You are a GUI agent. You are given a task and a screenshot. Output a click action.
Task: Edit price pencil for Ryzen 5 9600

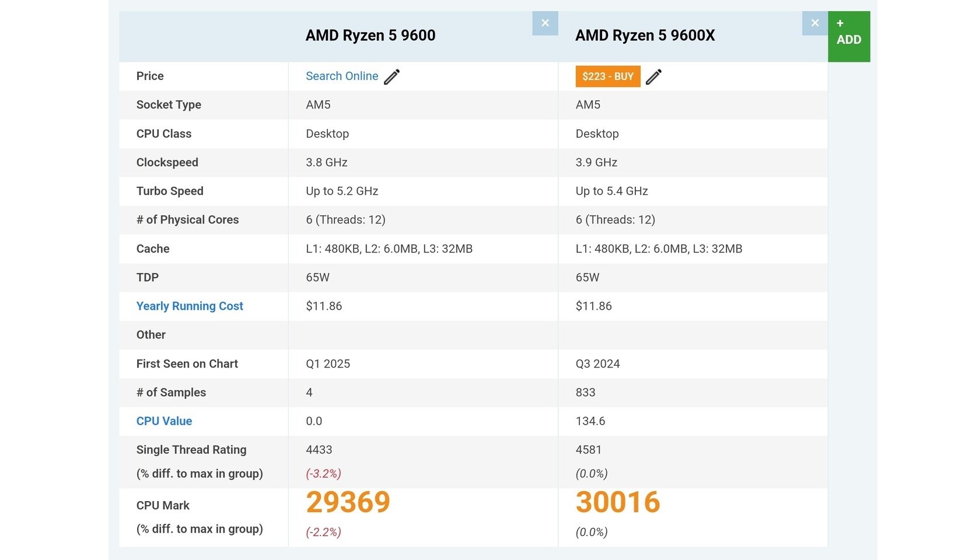pos(392,76)
